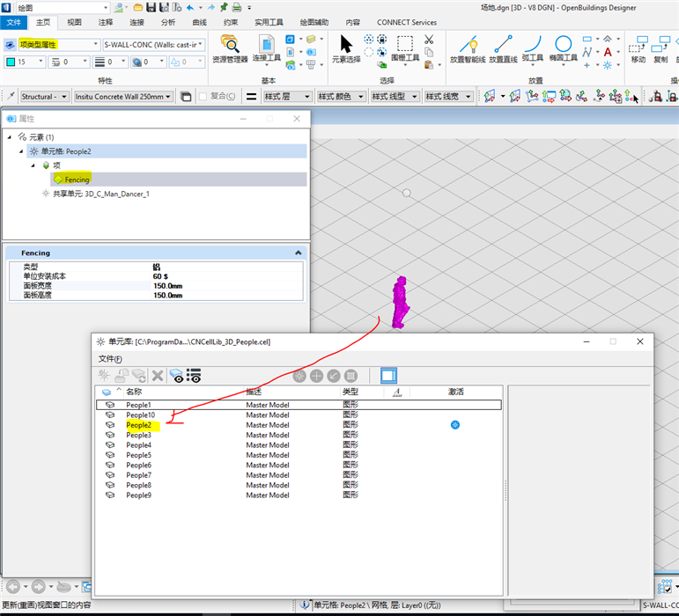Select the People10 cell row

(299, 414)
